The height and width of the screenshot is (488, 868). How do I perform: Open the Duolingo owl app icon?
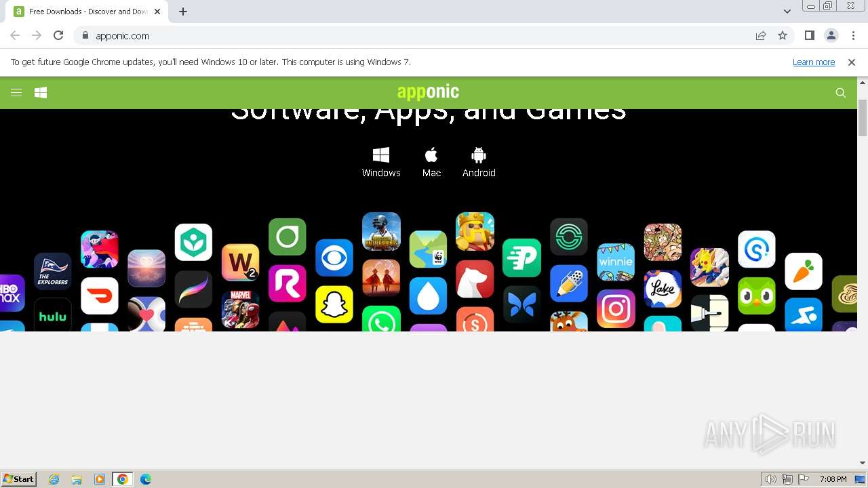click(757, 296)
